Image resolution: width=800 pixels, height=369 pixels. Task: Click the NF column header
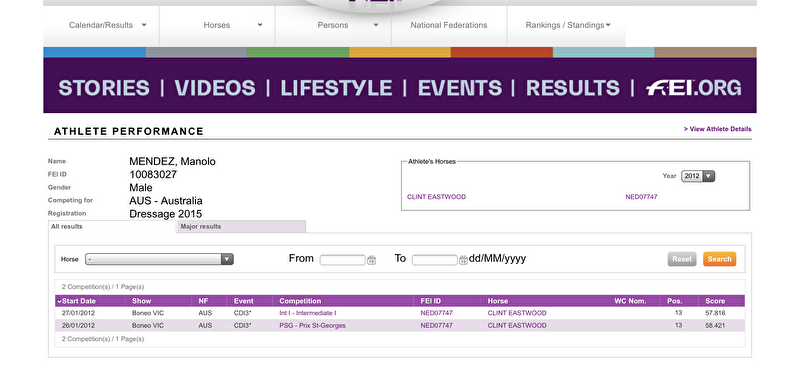point(203,301)
